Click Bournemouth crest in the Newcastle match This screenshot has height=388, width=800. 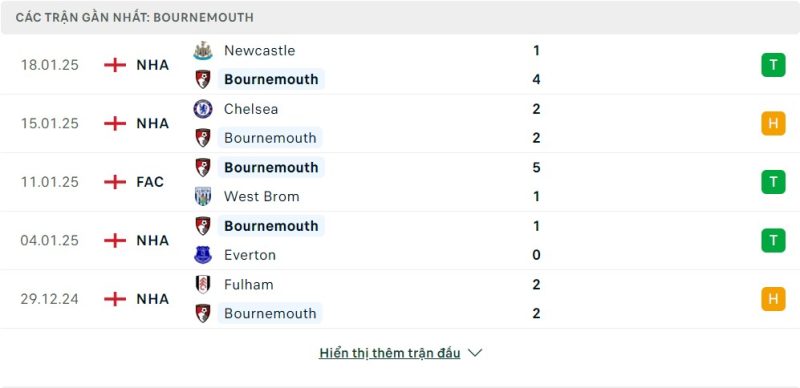[203, 80]
